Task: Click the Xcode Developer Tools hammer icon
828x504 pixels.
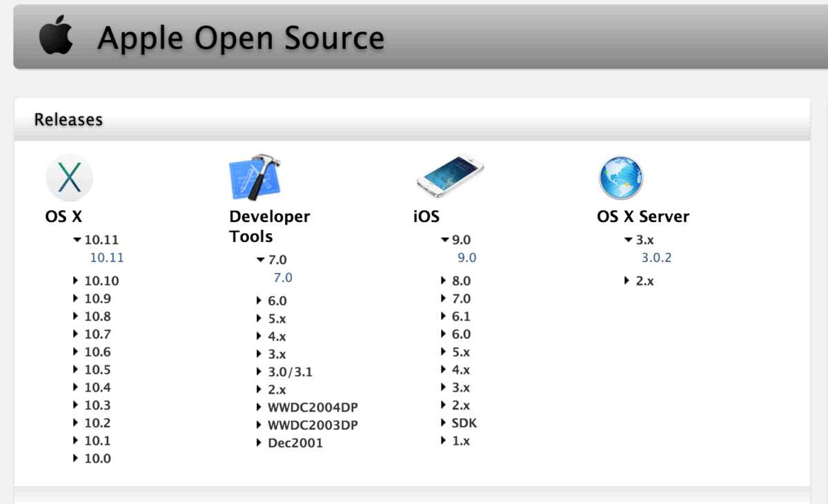Action: pyautogui.click(x=256, y=177)
